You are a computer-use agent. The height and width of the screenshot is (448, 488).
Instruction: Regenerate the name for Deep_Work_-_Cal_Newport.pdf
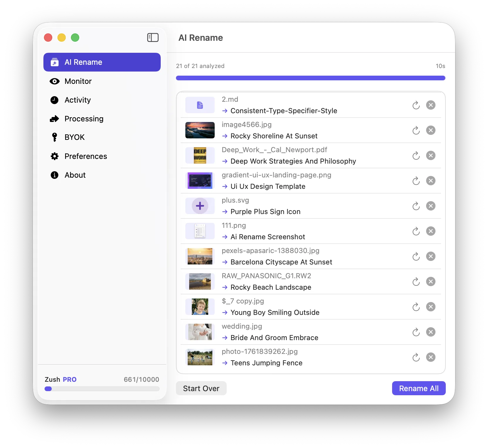pos(416,156)
